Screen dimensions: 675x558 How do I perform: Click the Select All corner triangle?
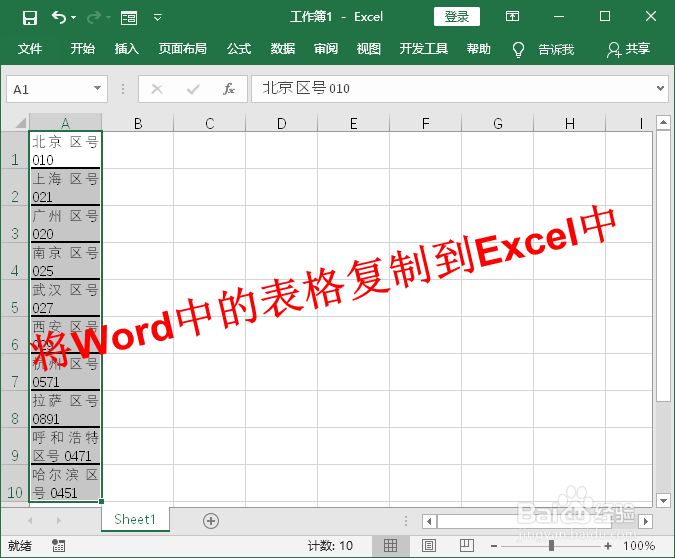click(20, 123)
